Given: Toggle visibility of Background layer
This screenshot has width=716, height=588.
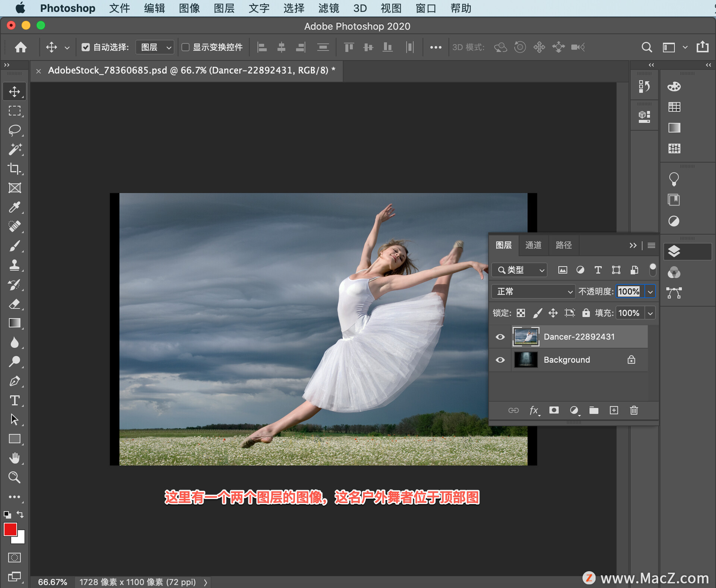Looking at the screenshot, I should point(500,360).
